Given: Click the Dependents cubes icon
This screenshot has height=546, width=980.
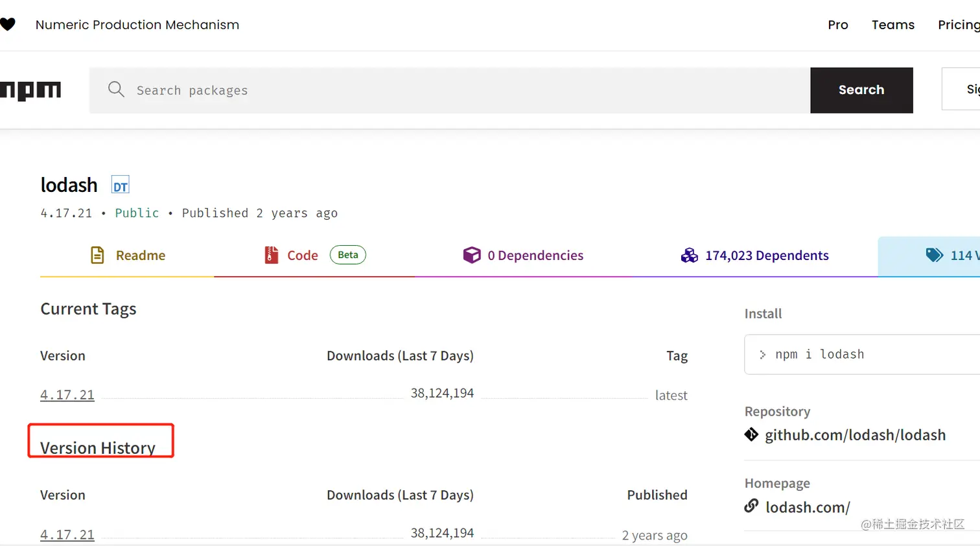Looking at the screenshot, I should 689,255.
